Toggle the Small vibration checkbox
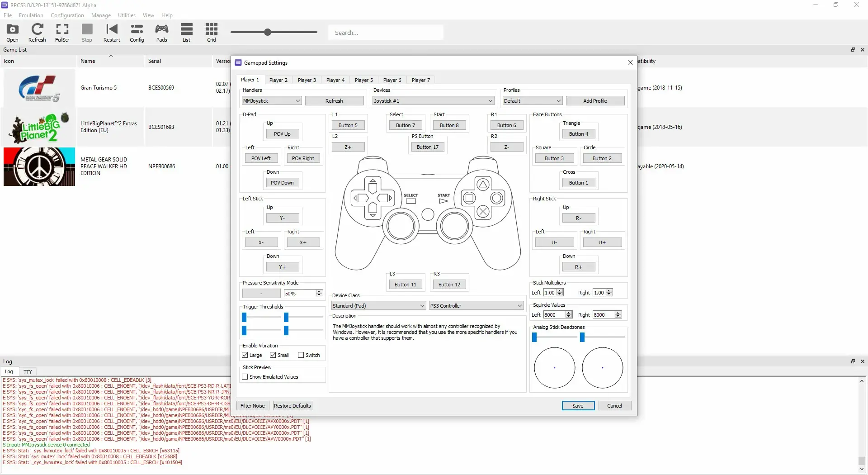Viewport: 868px width, 475px height. (273, 355)
